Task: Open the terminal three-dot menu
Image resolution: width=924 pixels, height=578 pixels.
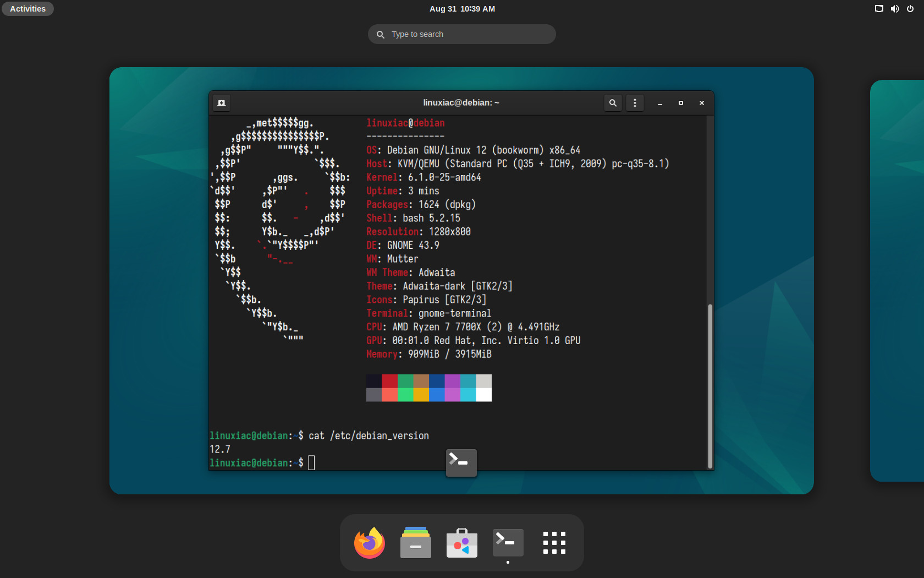Action: (x=635, y=103)
